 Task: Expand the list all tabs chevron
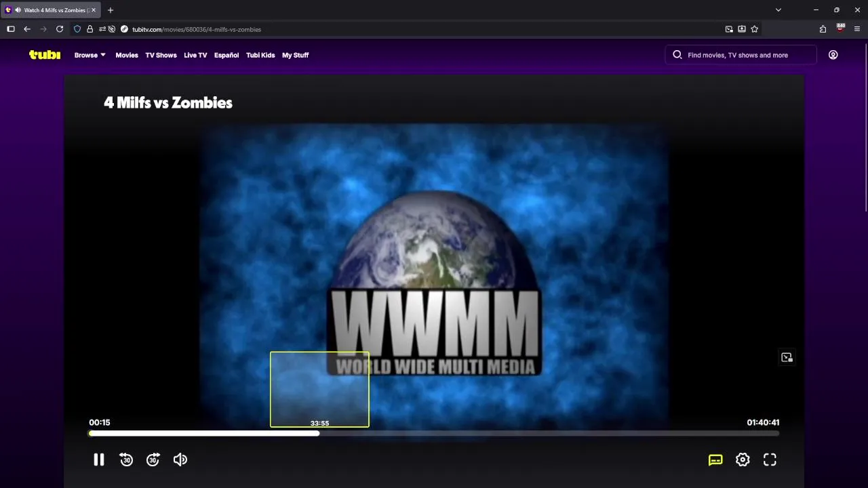[778, 10]
